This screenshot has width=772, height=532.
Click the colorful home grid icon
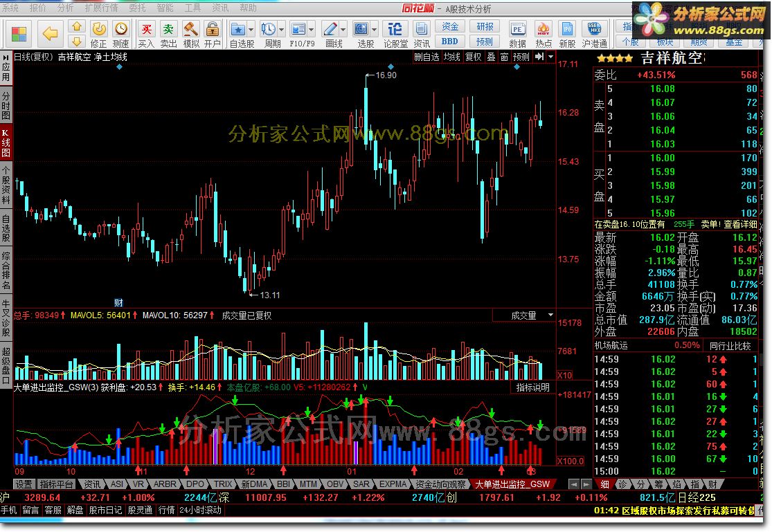19,34
